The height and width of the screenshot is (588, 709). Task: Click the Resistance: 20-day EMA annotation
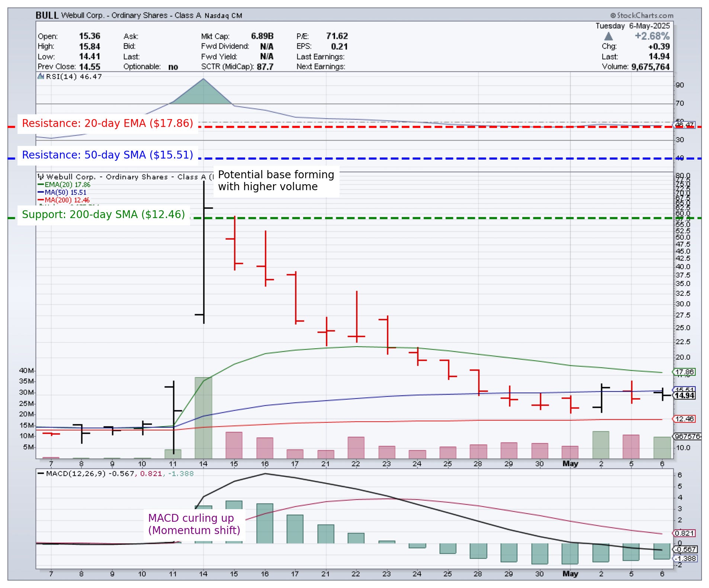point(108,123)
